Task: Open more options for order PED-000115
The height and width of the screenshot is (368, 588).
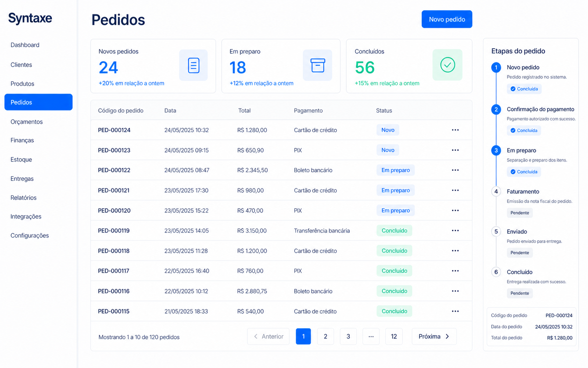Action: coord(455,311)
